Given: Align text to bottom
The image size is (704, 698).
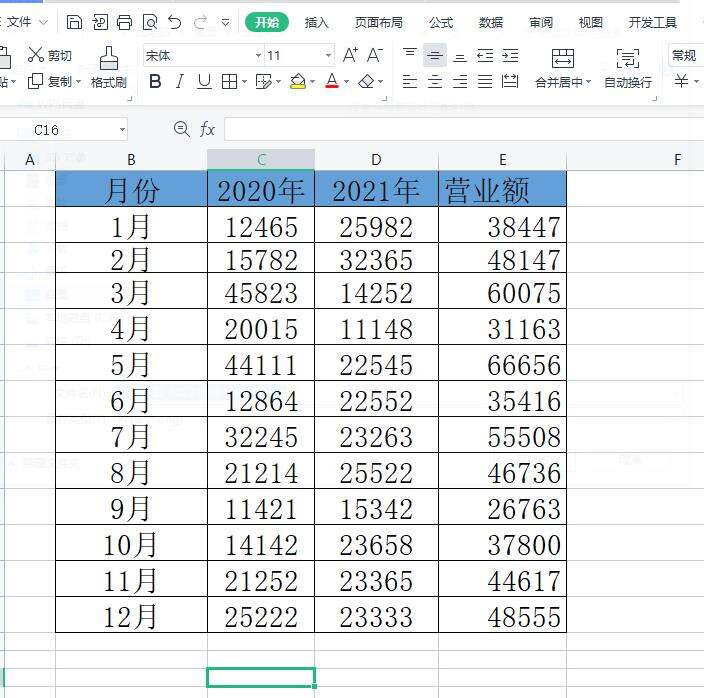Looking at the screenshot, I should click(460, 57).
